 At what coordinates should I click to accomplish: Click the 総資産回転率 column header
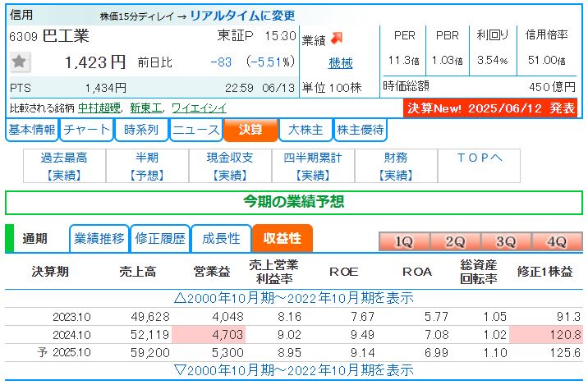click(x=479, y=272)
